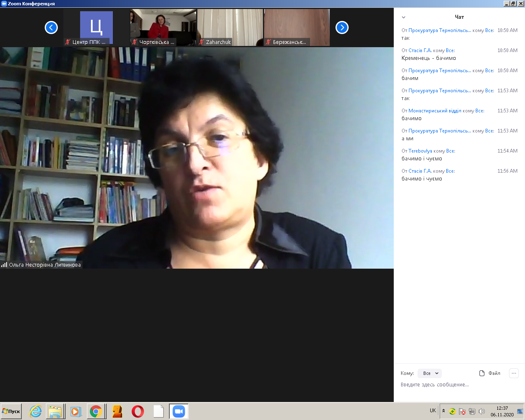
Task: Launch Internet Explorer from taskbar
Action: (36, 411)
